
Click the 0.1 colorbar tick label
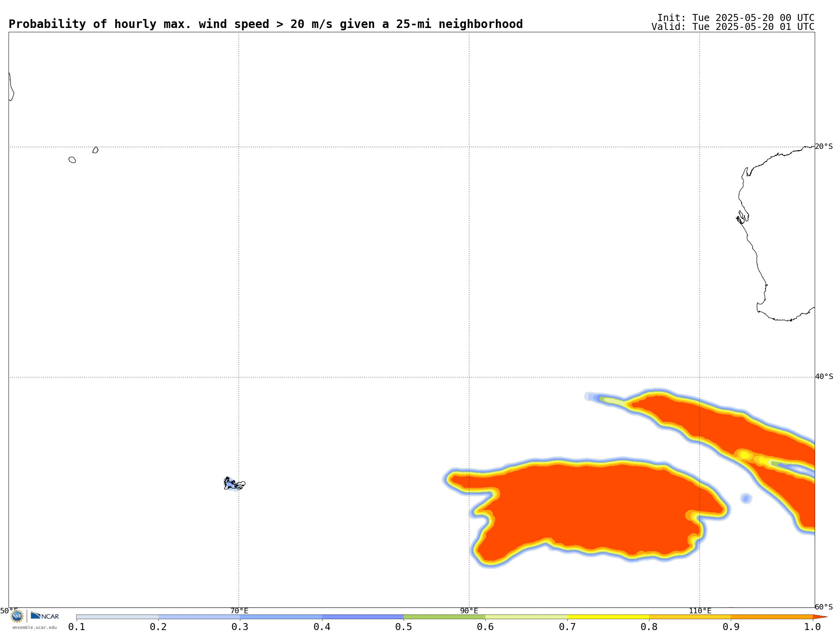click(77, 627)
